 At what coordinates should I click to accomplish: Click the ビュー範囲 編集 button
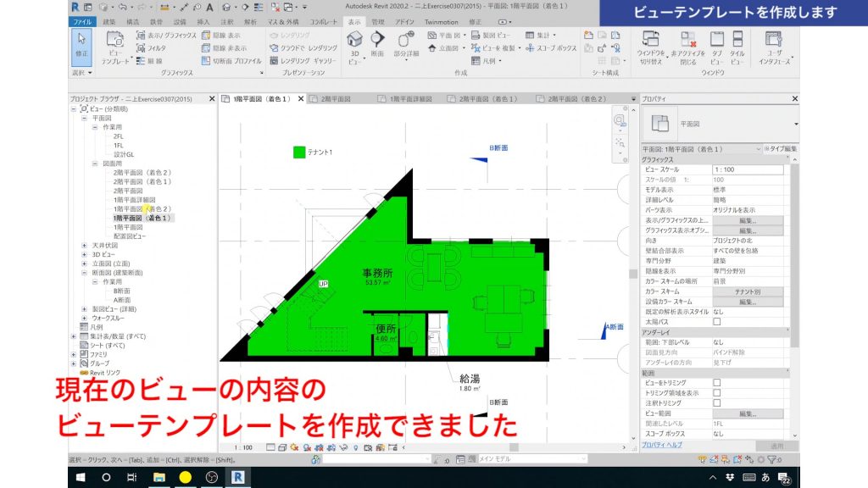tap(748, 413)
